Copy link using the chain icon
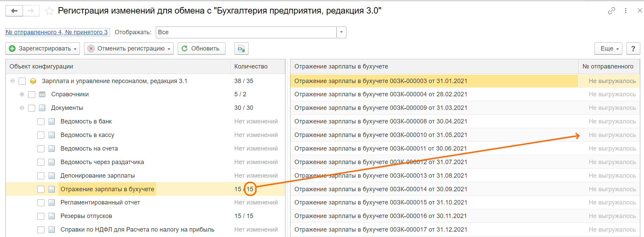This screenshot has width=644, height=237. [611, 11]
